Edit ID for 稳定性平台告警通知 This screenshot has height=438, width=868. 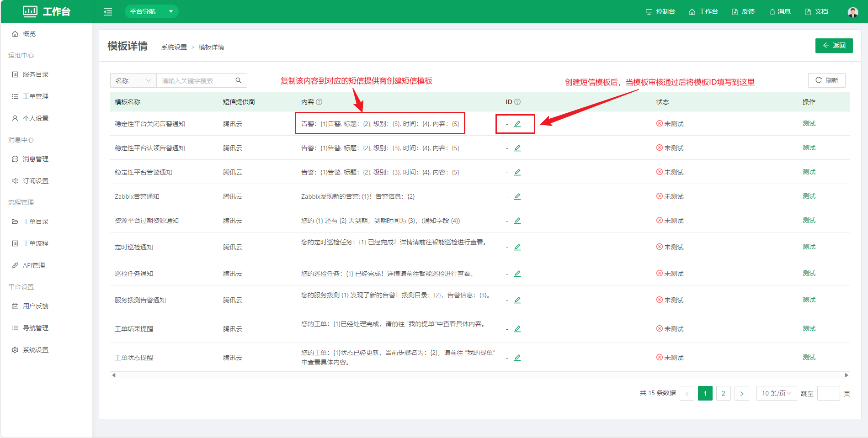(517, 172)
